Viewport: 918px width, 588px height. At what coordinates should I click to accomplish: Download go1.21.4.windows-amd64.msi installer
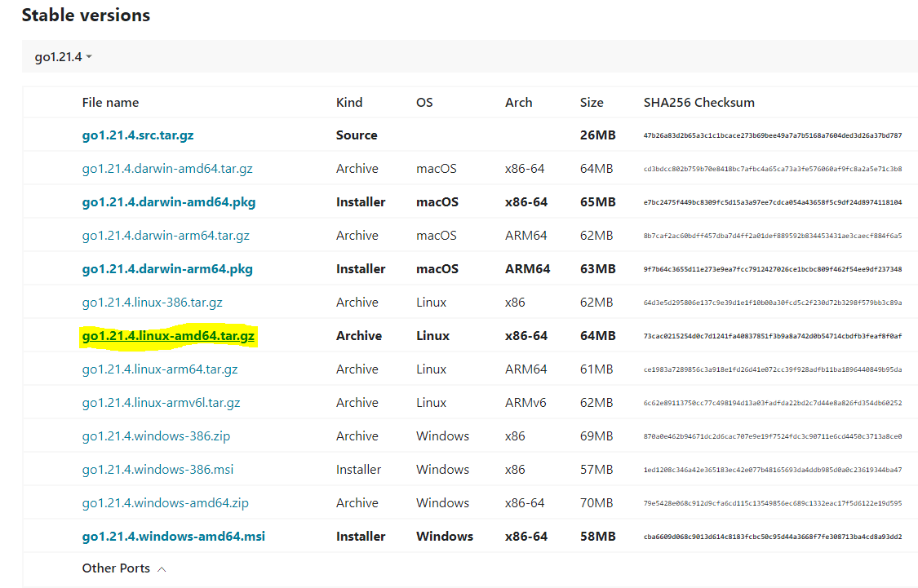click(173, 537)
